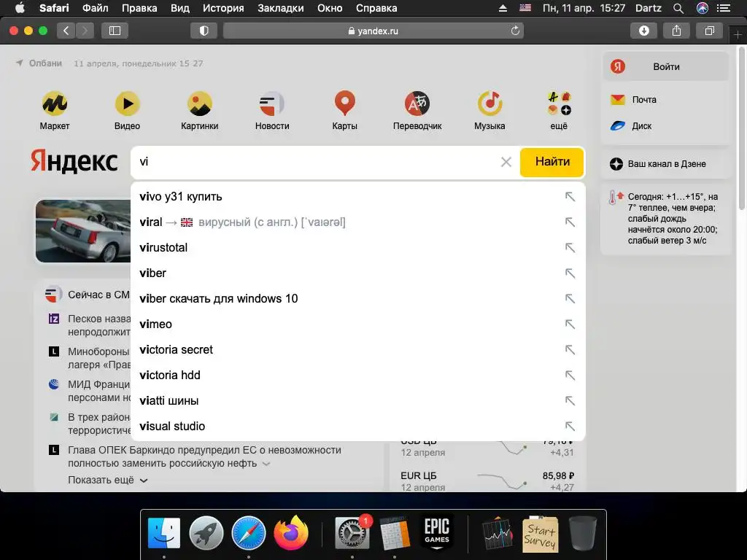Open the car image thumbnail
The image size is (747, 560).
[83, 231]
